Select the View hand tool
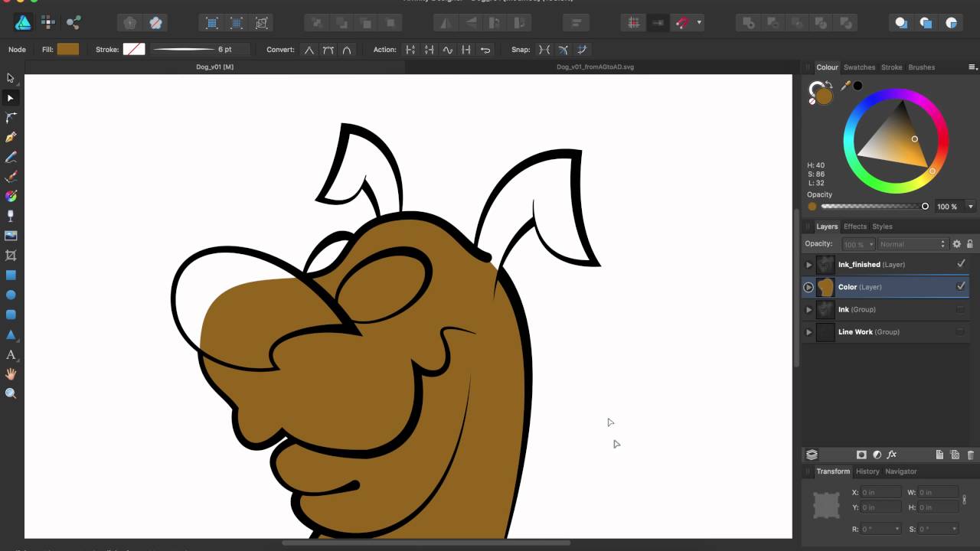 [x=11, y=374]
